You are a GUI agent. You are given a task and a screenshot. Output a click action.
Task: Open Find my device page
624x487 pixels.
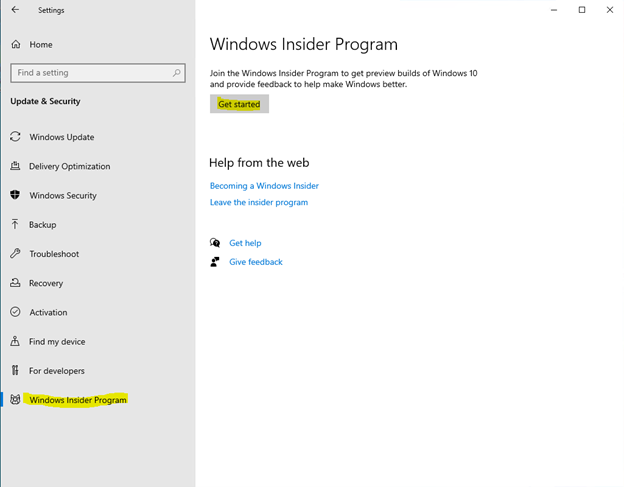tap(57, 342)
